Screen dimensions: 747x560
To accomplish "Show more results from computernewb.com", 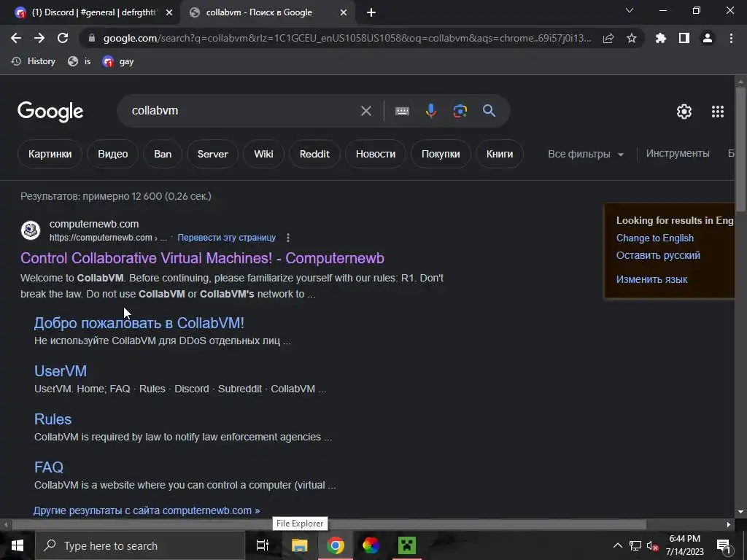I will pos(147,510).
